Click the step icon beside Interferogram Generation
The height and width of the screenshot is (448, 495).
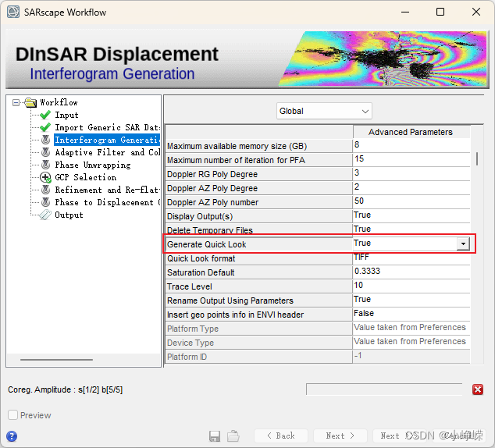point(46,140)
